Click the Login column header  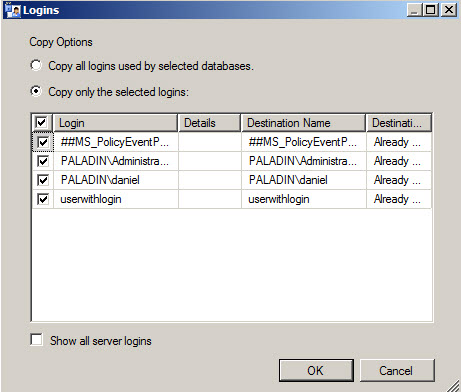point(115,123)
